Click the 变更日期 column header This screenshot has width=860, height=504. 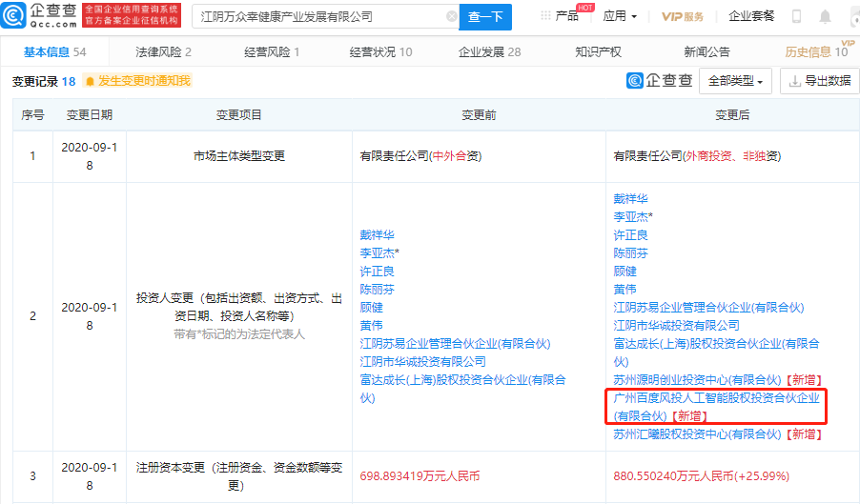pyautogui.click(x=90, y=115)
